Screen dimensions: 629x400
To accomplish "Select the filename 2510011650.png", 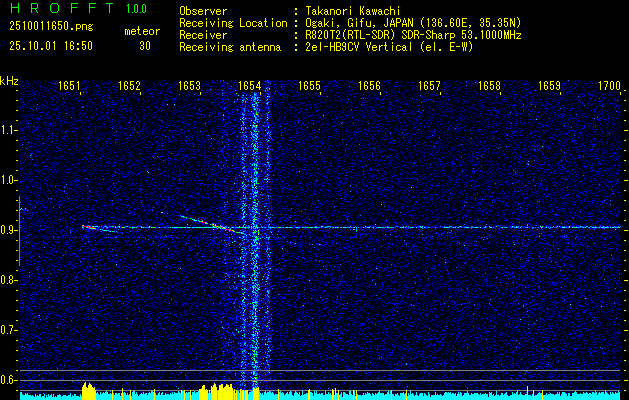I will coord(51,27).
